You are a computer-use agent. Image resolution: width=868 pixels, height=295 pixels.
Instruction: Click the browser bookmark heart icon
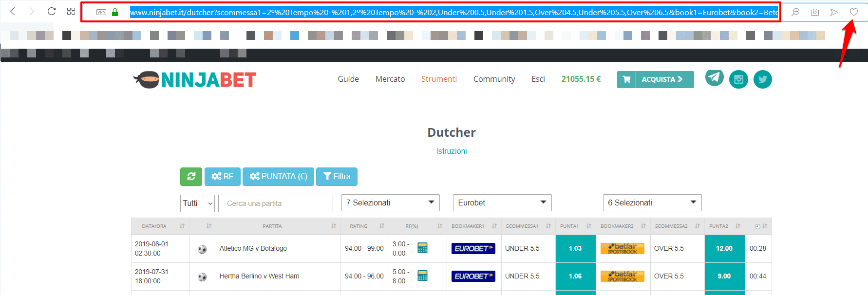click(x=853, y=12)
